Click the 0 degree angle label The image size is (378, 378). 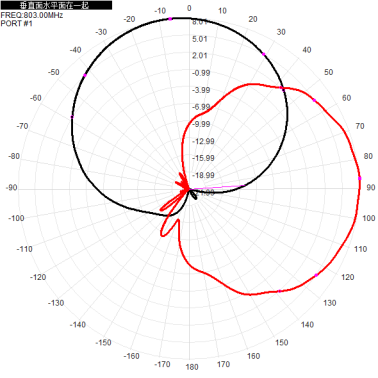pos(189,8)
